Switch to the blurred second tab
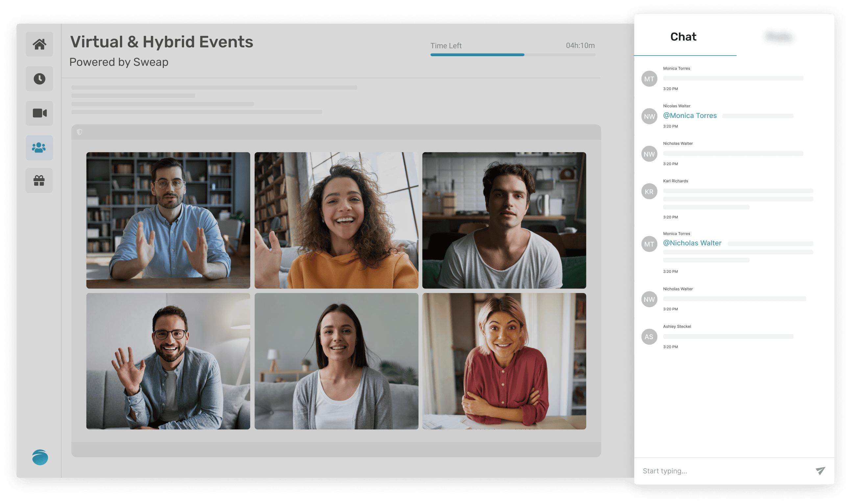This screenshot has height=504, width=851. point(778,36)
